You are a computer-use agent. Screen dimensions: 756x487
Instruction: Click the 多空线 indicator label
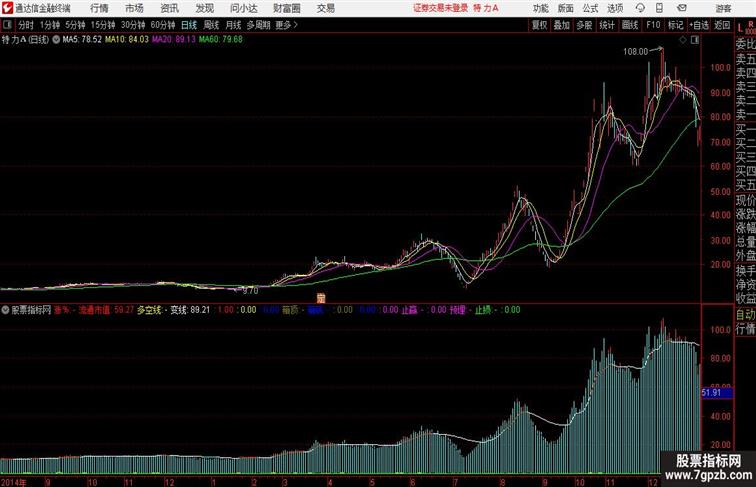(x=149, y=310)
